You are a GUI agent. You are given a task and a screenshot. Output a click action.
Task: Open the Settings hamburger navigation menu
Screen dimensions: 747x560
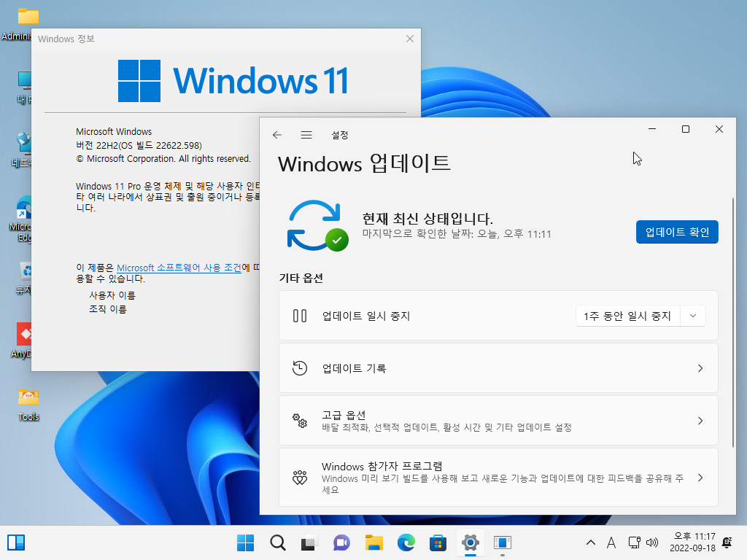pos(306,135)
